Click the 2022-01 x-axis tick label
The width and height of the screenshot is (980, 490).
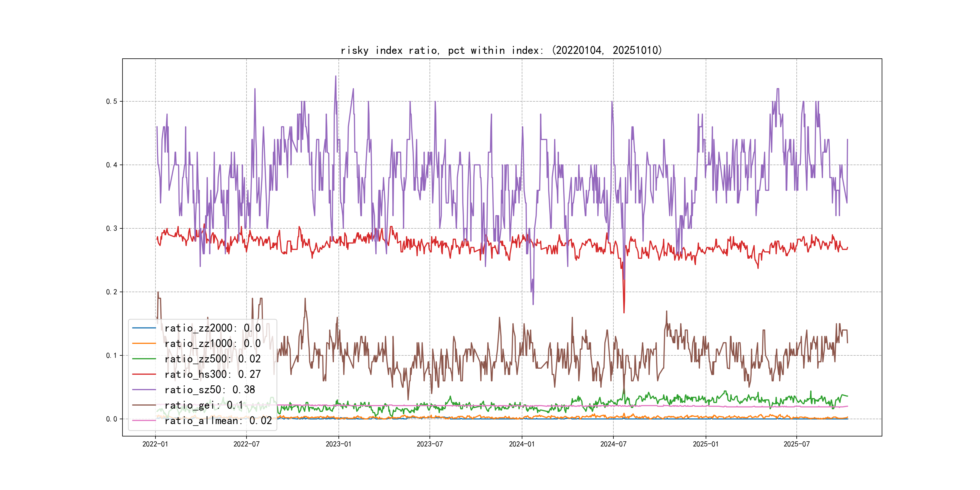tap(155, 444)
